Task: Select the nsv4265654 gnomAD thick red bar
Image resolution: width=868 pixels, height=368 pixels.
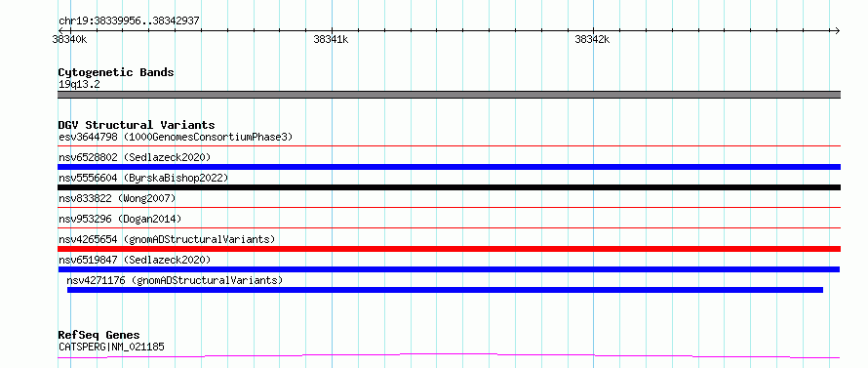Action: tap(449, 249)
